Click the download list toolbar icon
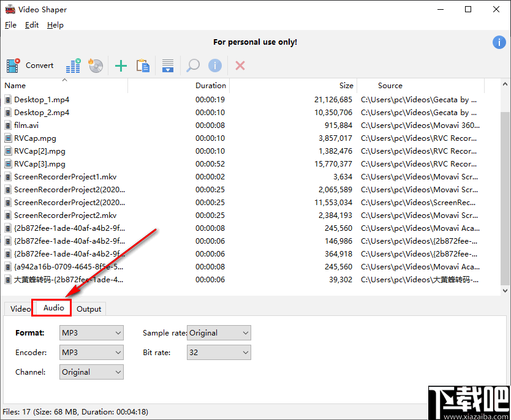 [168, 66]
